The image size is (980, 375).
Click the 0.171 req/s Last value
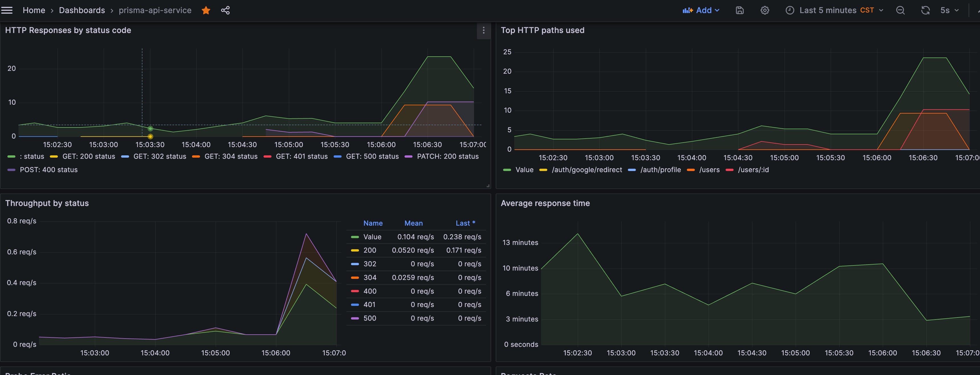click(x=464, y=250)
